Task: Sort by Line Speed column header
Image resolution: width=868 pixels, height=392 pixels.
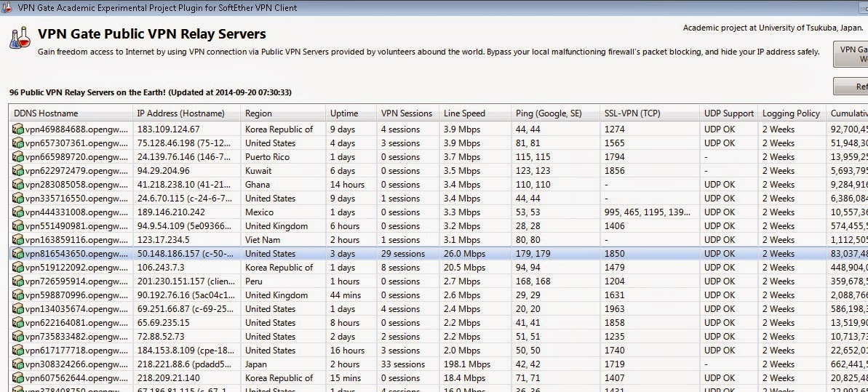Action: pos(475,113)
